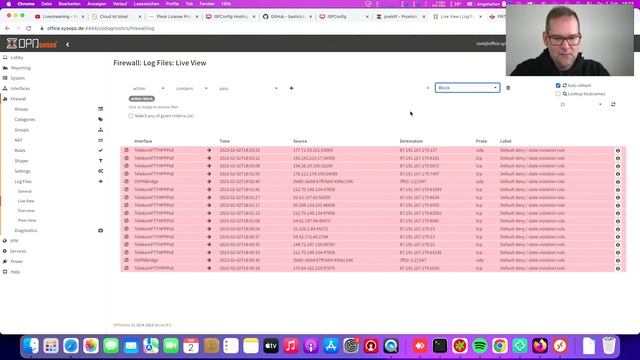
Task: Switch to the GitHub browser tab
Action: (287, 17)
